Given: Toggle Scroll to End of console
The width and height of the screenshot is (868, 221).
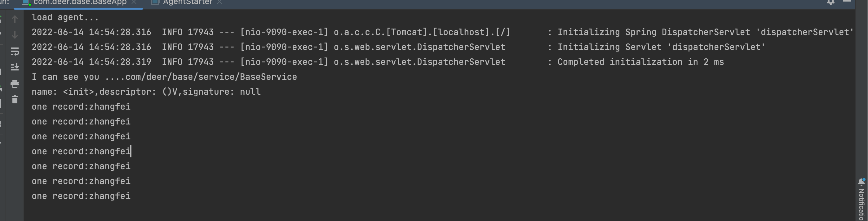Looking at the screenshot, I should pos(15,67).
